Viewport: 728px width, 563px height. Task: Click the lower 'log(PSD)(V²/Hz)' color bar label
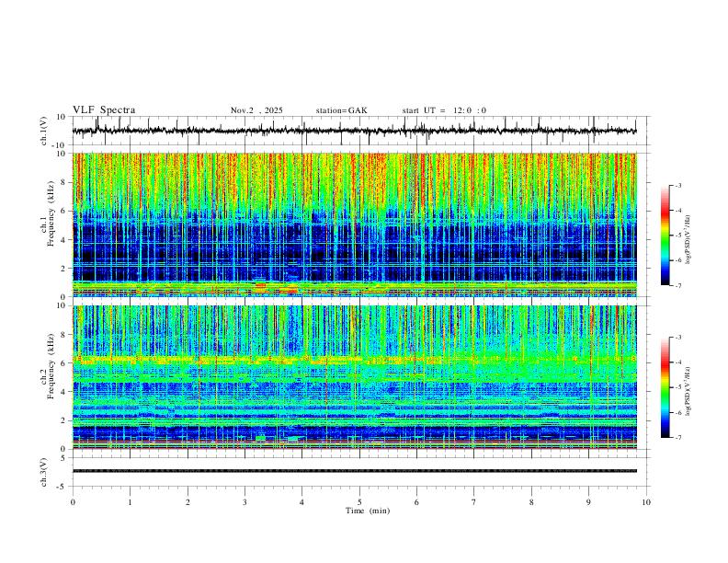(x=688, y=391)
